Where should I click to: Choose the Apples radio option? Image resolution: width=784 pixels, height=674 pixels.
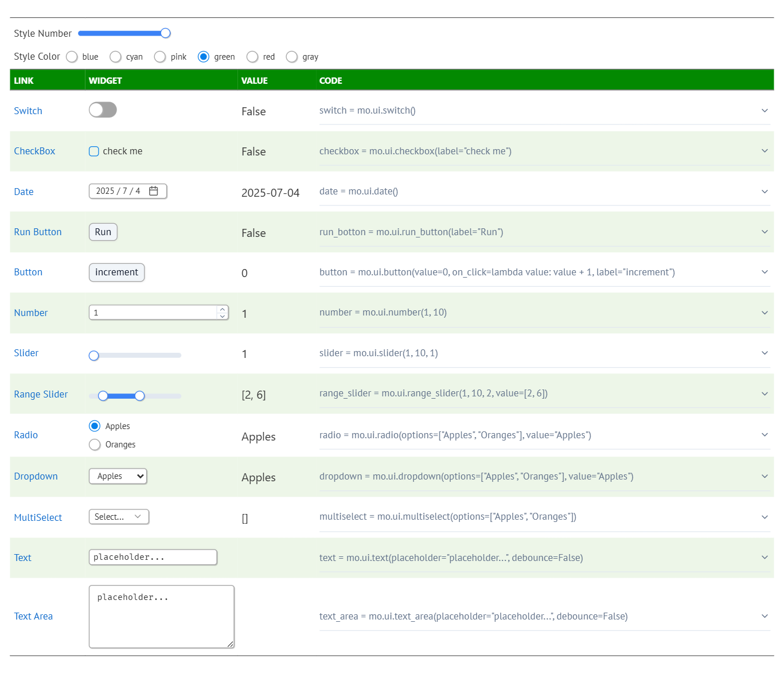95,426
